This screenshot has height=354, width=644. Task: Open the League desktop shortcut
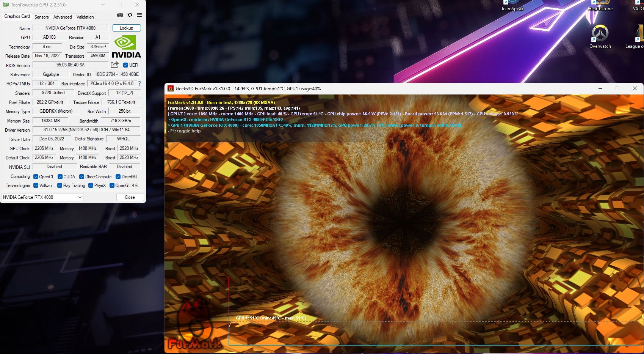point(635,36)
